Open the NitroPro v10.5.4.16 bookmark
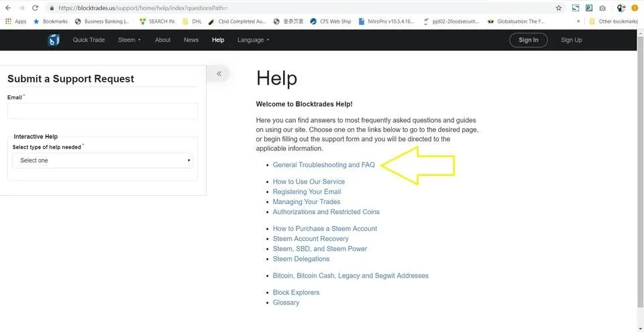This screenshot has width=644, height=332. (x=386, y=21)
